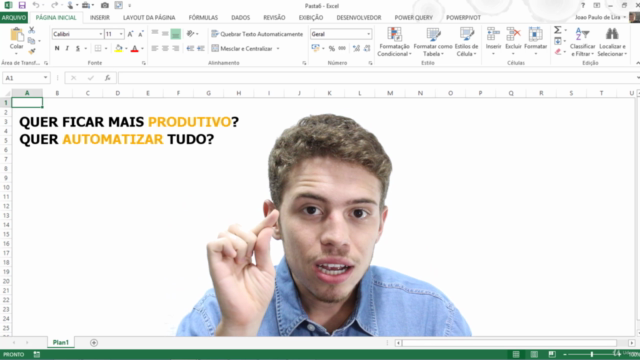The width and height of the screenshot is (640, 360).
Task: Open the Calibri font name dropdown
Action: click(101, 34)
